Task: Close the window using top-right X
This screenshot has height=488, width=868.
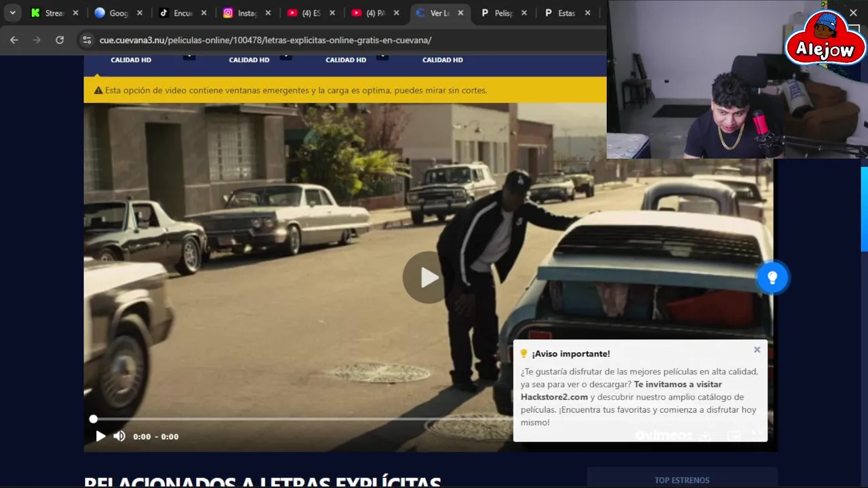Action: pyautogui.click(x=853, y=13)
